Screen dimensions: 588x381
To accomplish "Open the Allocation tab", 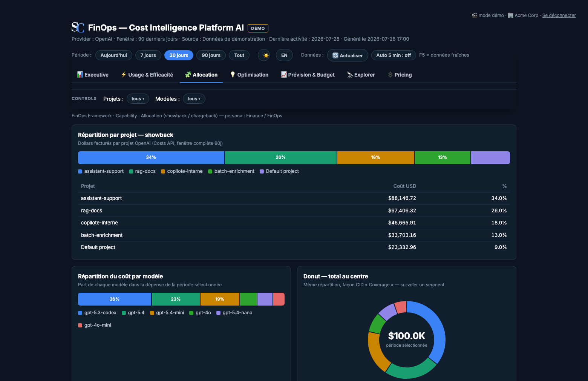I will point(201,75).
